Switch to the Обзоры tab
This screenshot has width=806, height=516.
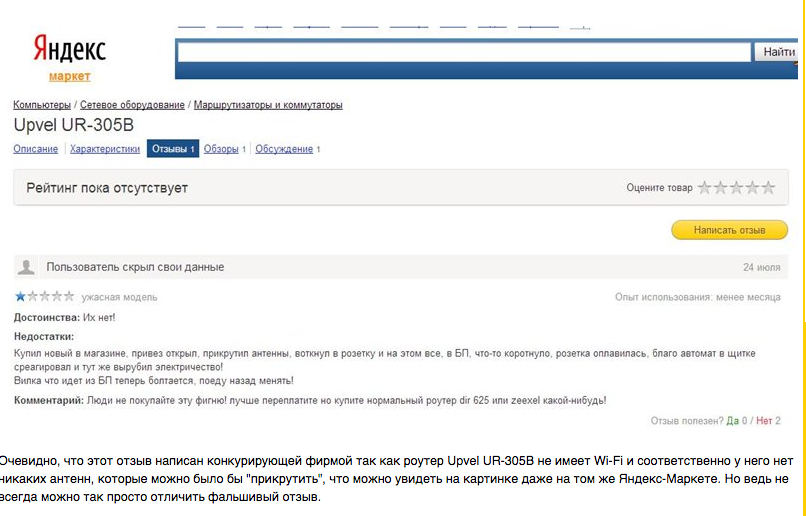[221, 149]
